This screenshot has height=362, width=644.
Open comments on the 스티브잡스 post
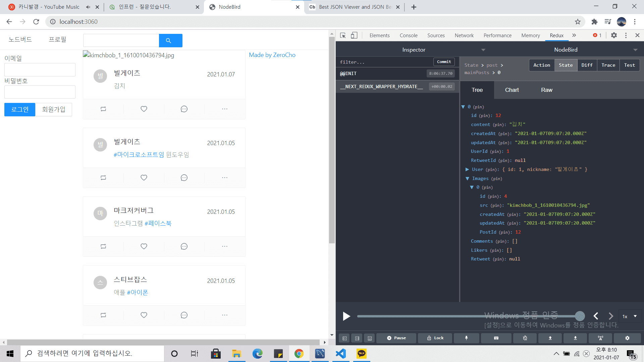184,315
